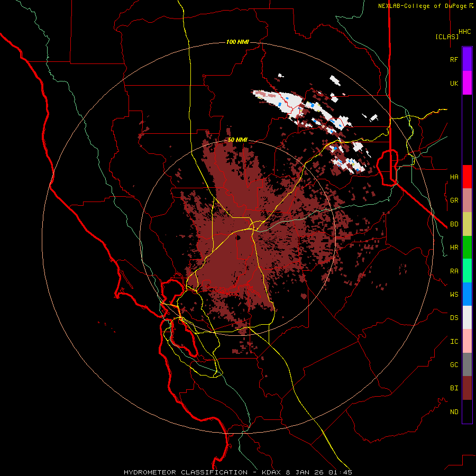Click the HA red legend swatch
Screen dimensions: 476x476
pyautogui.click(x=467, y=177)
